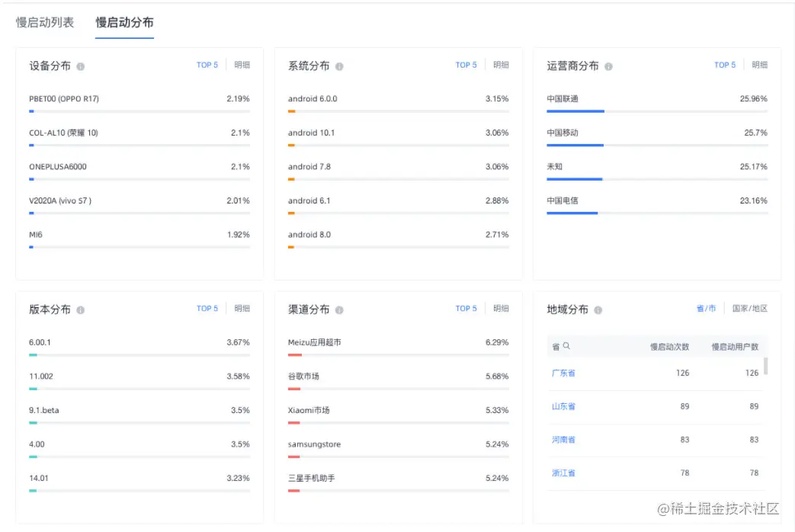The width and height of the screenshot is (795, 532).
Task: Click the ONEPLUSA6000 device row
Action: tap(139, 171)
